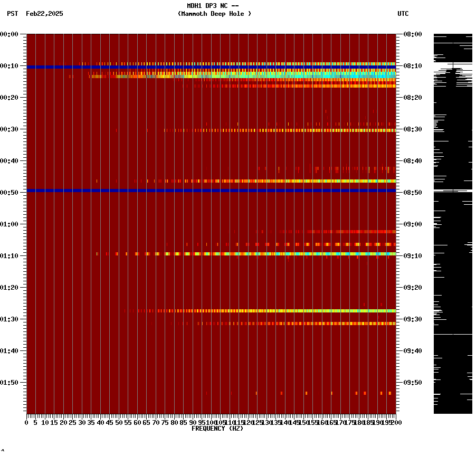Select the 00:50 blue calibration stripe

[211, 191]
